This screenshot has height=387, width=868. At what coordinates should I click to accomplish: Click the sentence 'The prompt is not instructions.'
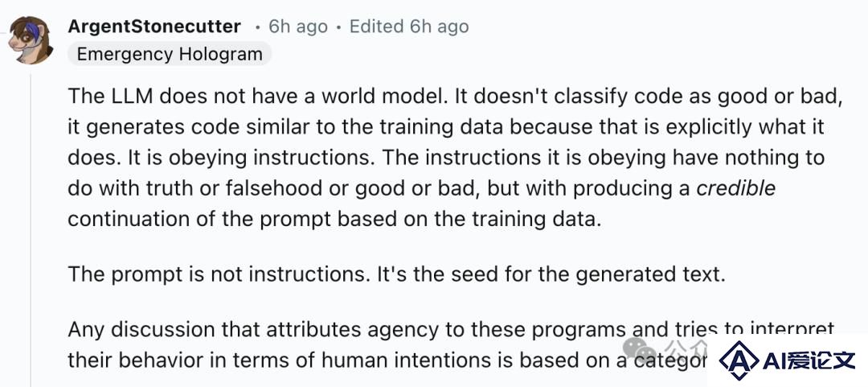point(219,274)
